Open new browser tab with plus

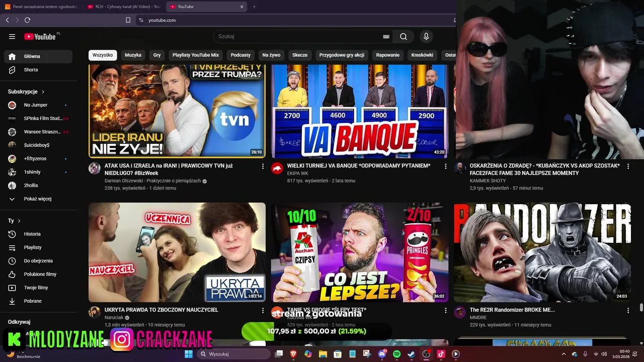coord(254,7)
